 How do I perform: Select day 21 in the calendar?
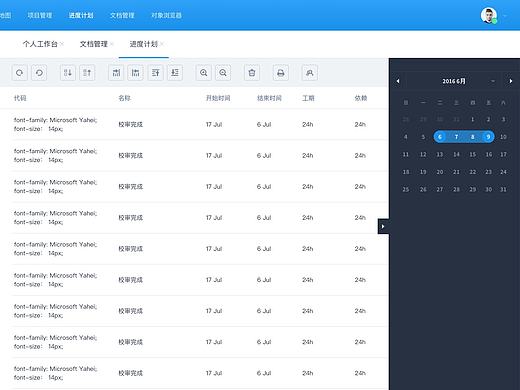click(456, 172)
